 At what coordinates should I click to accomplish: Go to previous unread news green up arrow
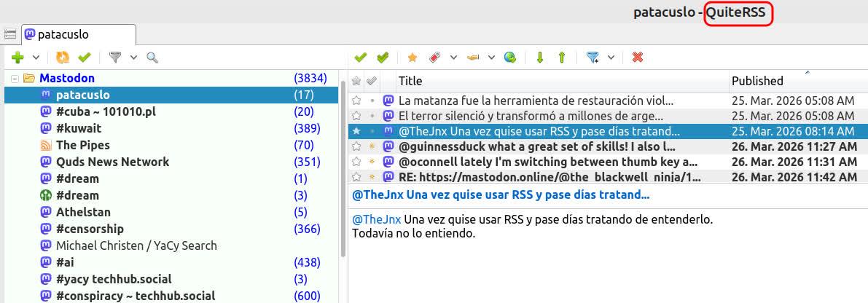pyautogui.click(x=561, y=57)
